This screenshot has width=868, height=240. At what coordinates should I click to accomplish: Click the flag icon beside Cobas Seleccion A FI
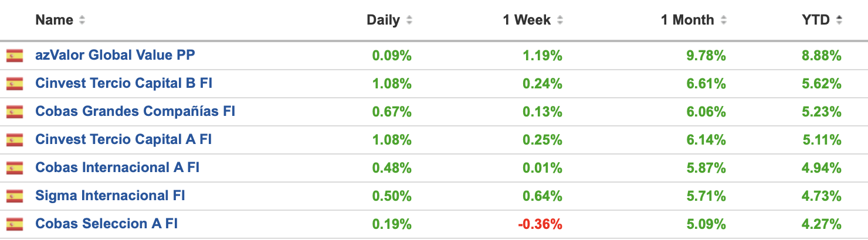15,224
